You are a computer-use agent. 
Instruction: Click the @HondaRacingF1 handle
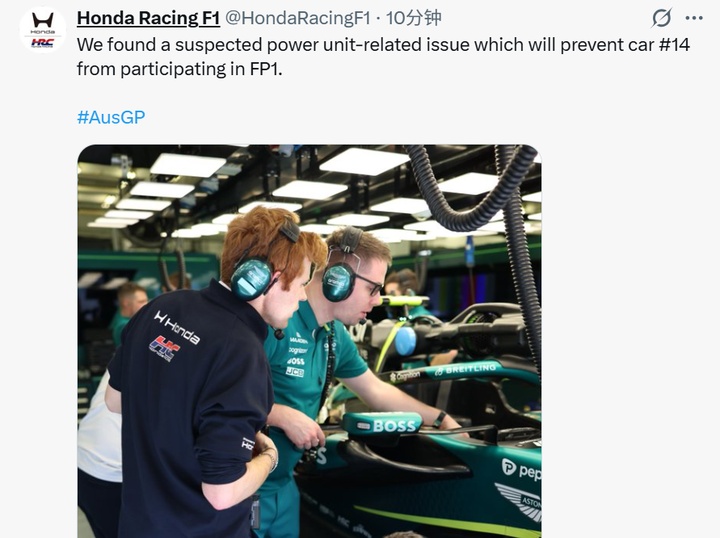tap(298, 18)
